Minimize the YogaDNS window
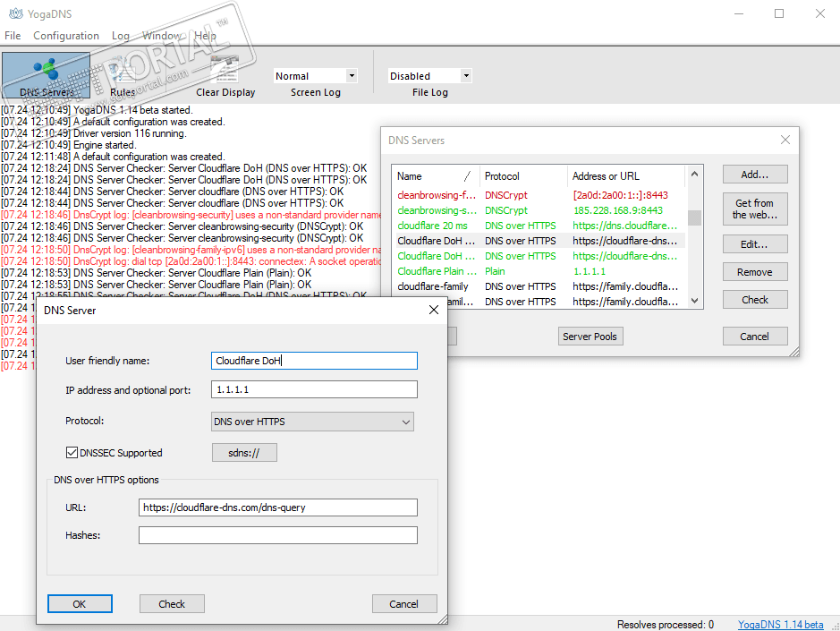 click(739, 13)
